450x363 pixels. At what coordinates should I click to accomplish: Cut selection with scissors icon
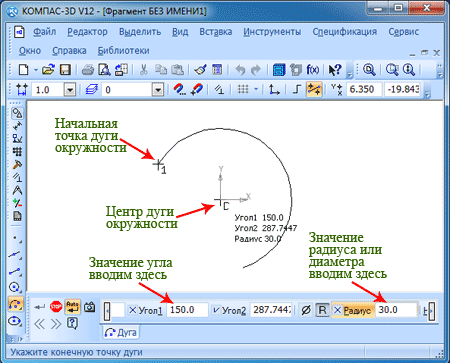coord(143,70)
